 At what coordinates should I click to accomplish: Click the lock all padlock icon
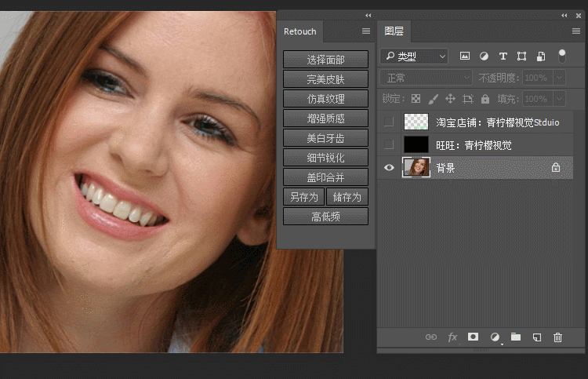coord(485,99)
